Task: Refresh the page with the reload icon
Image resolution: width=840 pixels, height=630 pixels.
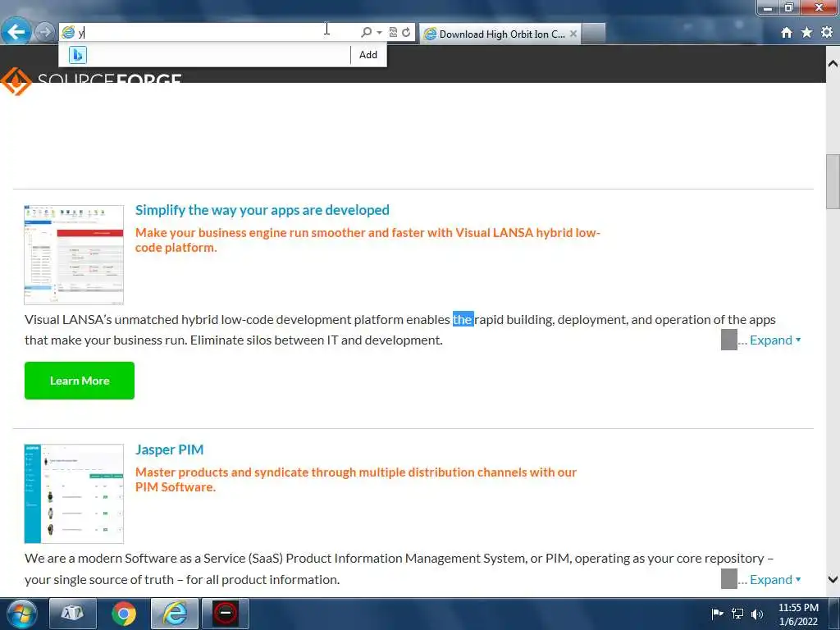Action: pos(406,33)
